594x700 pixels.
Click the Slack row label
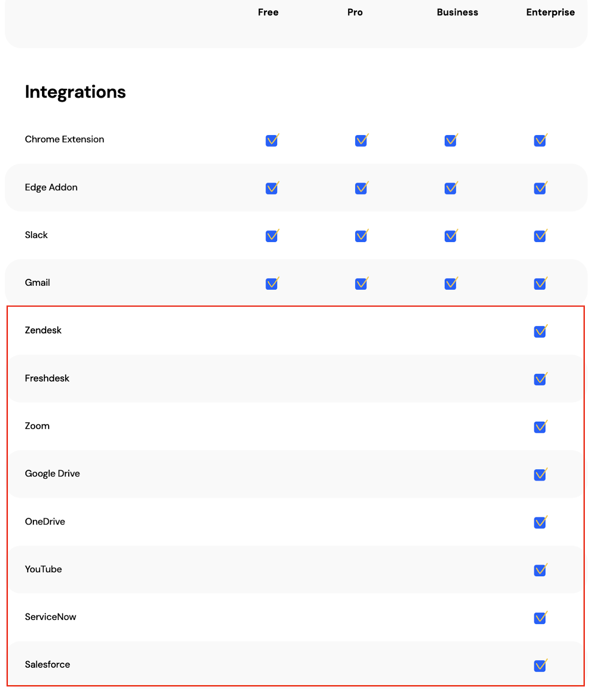point(36,235)
